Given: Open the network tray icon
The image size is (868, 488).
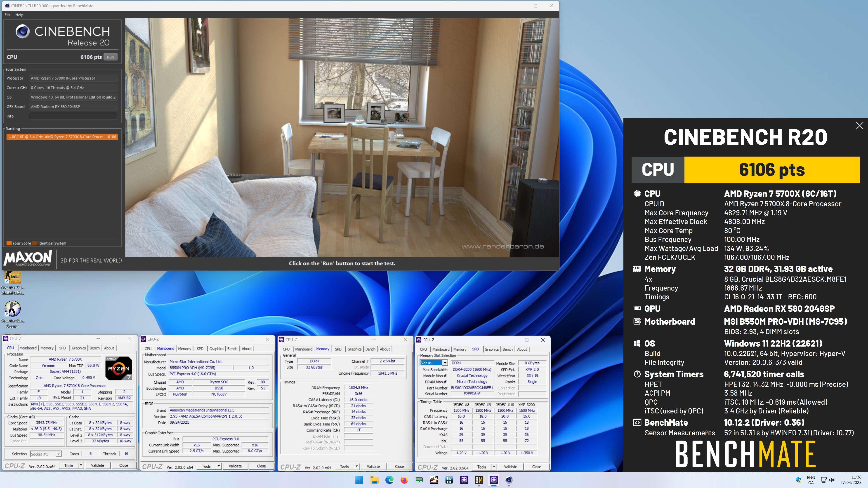Looking at the screenshot, I should click(x=823, y=480).
